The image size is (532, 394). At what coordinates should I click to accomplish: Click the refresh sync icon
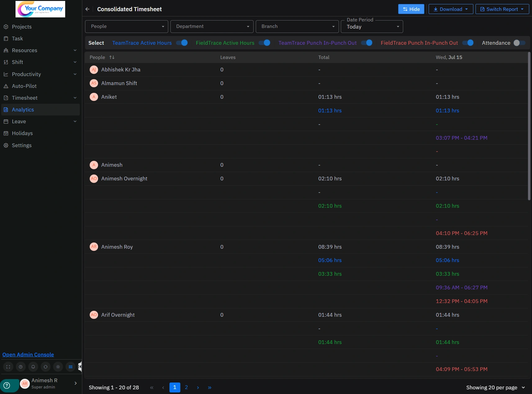tap(46, 367)
